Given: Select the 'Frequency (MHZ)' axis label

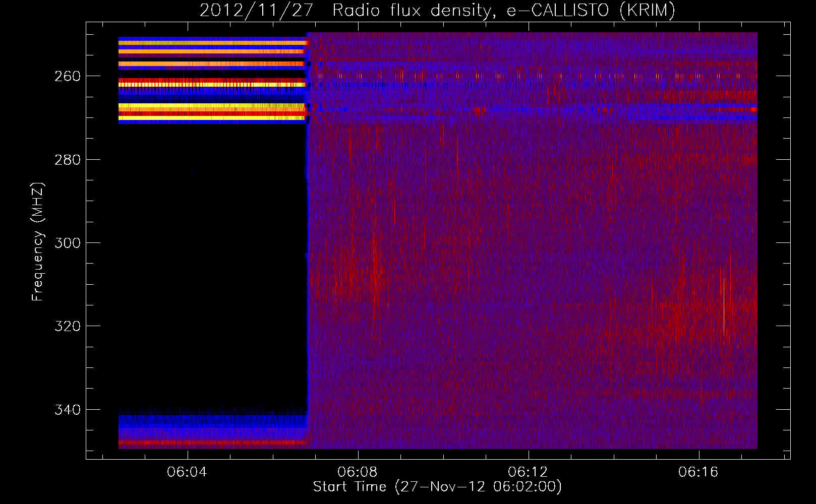Looking at the screenshot, I should (38, 242).
